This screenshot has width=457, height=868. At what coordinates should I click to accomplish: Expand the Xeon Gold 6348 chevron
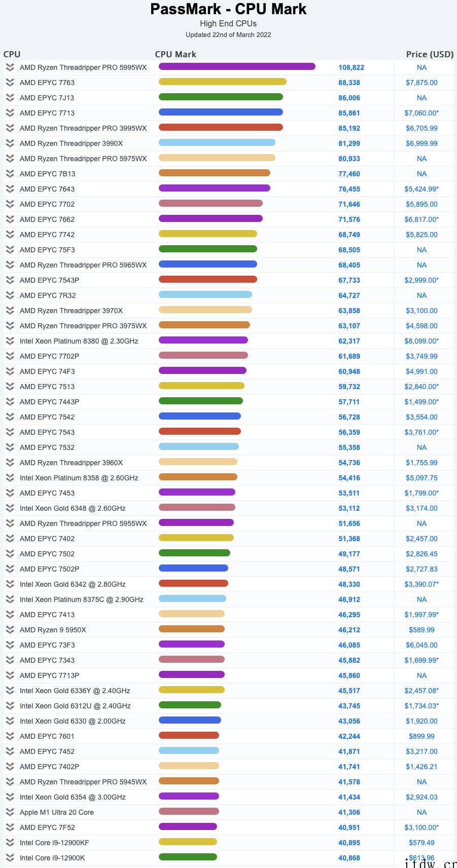coord(10,508)
